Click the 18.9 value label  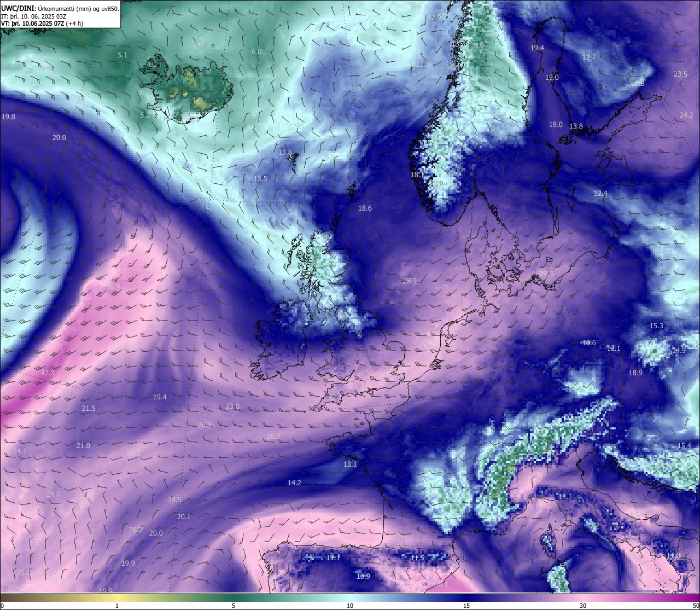point(635,373)
